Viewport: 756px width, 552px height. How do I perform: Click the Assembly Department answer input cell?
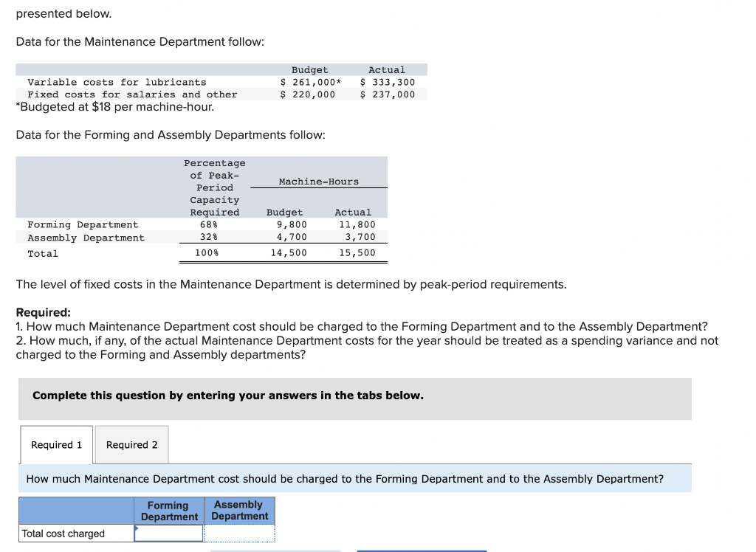(239, 533)
